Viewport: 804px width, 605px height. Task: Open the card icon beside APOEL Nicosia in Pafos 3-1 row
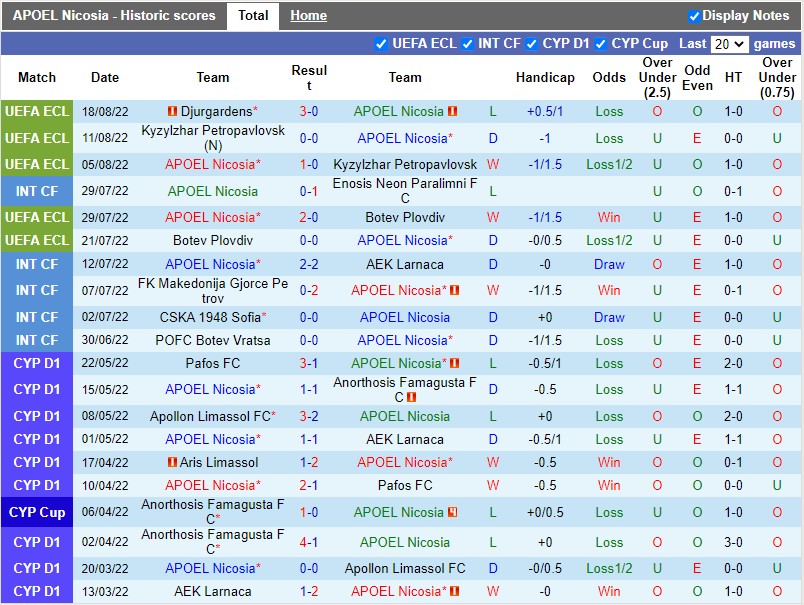tap(455, 363)
